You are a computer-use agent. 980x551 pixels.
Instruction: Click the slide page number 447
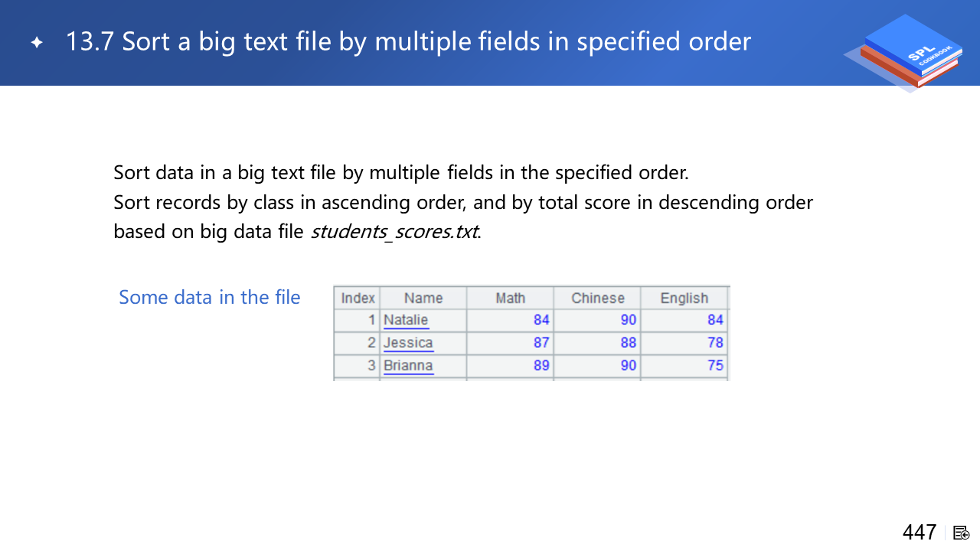point(919,532)
